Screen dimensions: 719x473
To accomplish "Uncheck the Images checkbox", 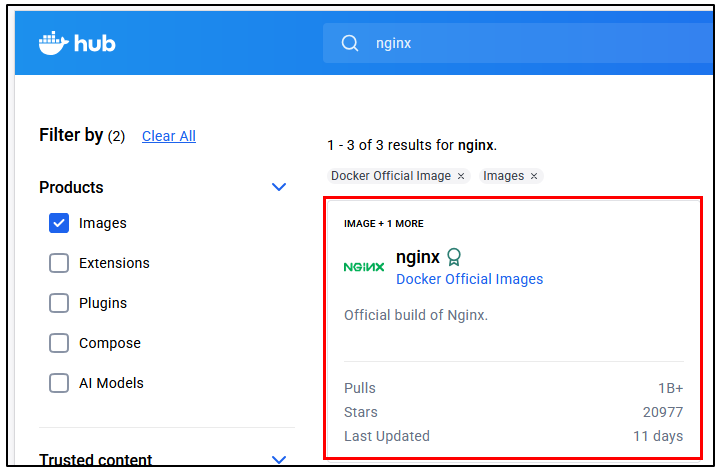I will coord(59,223).
